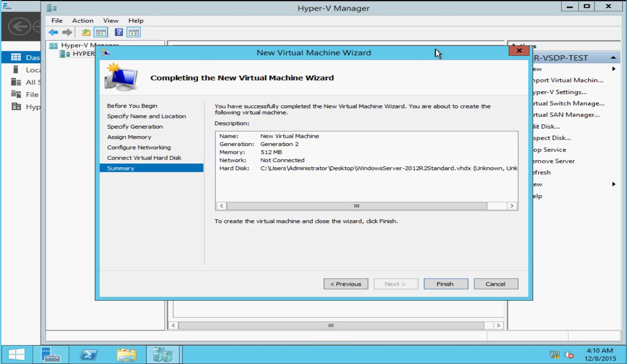Click the forward arrow toolbar icon
The width and height of the screenshot is (627, 364).
(x=67, y=32)
